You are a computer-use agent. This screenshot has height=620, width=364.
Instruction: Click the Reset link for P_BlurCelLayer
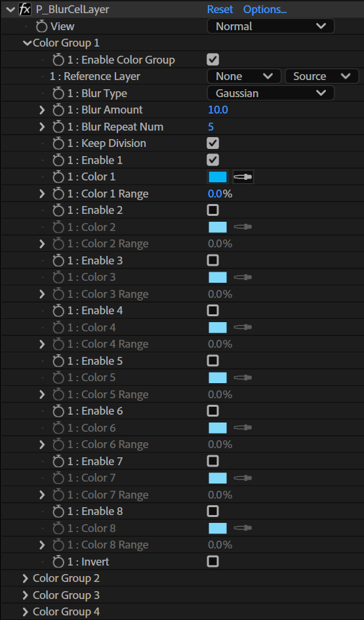point(220,9)
